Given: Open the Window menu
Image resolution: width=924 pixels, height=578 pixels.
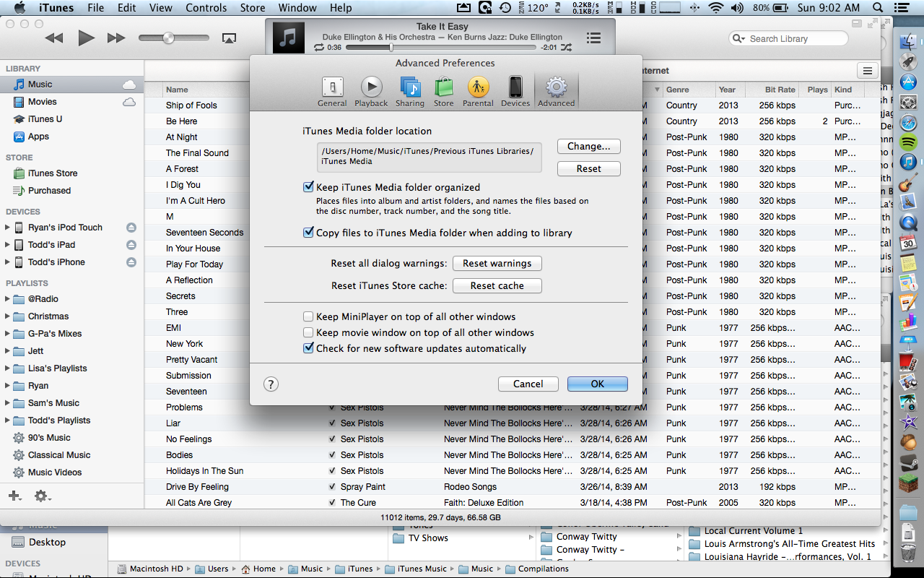Looking at the screenshot, I should [297, 8].
